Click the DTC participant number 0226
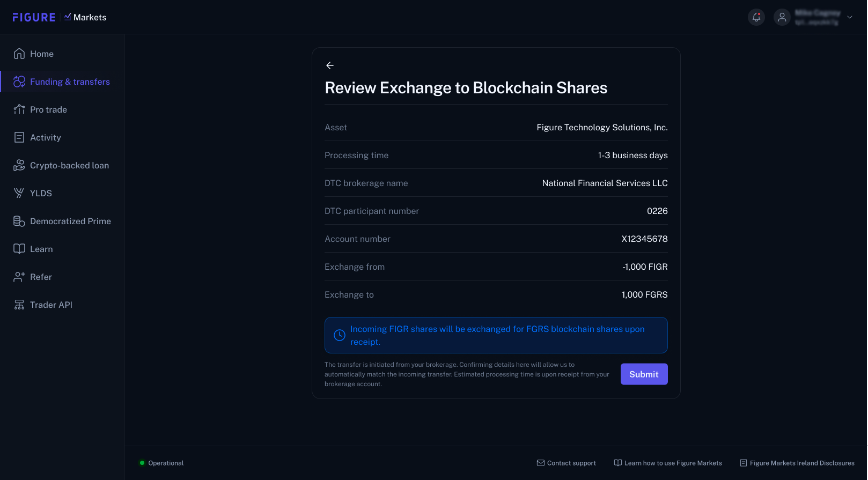 click(x=657, y=211)
